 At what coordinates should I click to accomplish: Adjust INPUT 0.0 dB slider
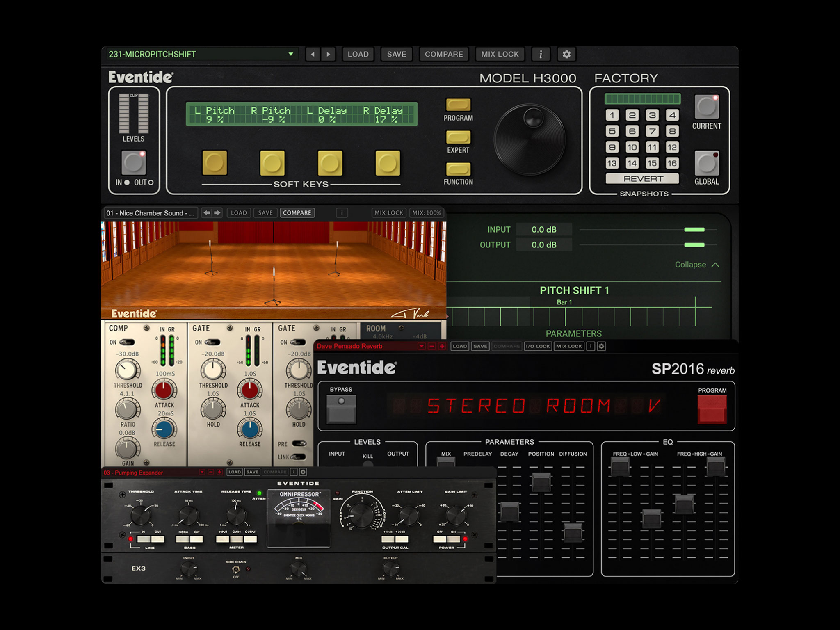pyautogui.click(x=694, y=230)
